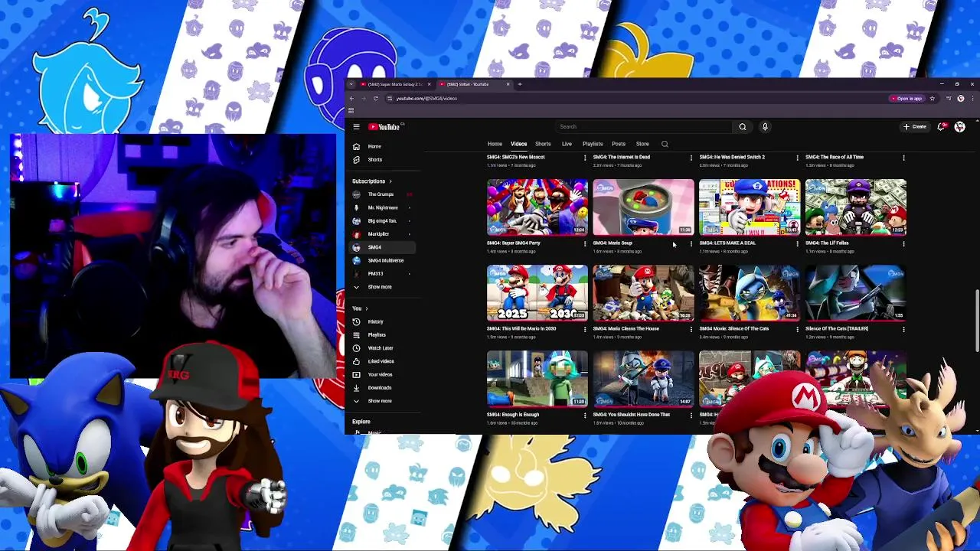
Task: Click the YouTube search input field
Action: point(645,127)
